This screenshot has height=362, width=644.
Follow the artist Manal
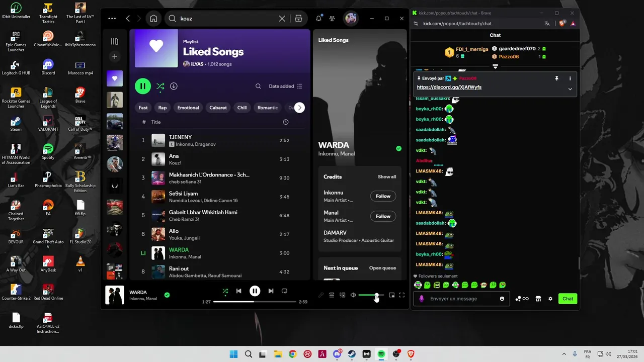383,216
